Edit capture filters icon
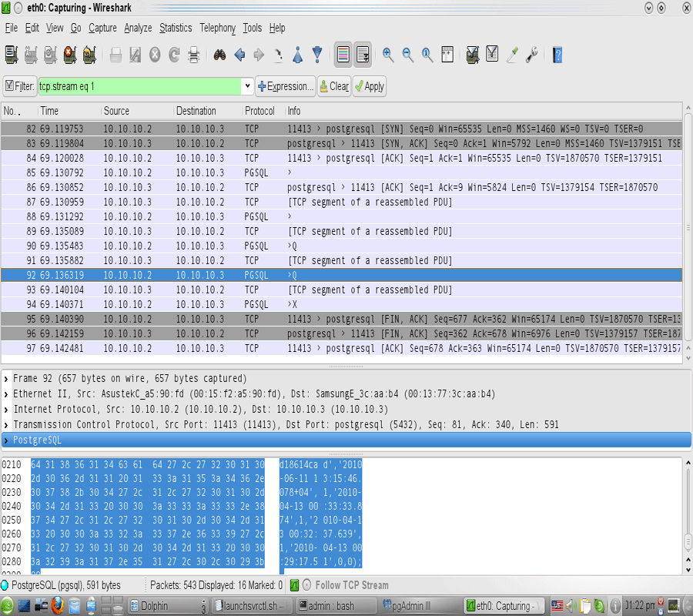The image size is (693, 616). pyautogui.click(x=473, y=55)
